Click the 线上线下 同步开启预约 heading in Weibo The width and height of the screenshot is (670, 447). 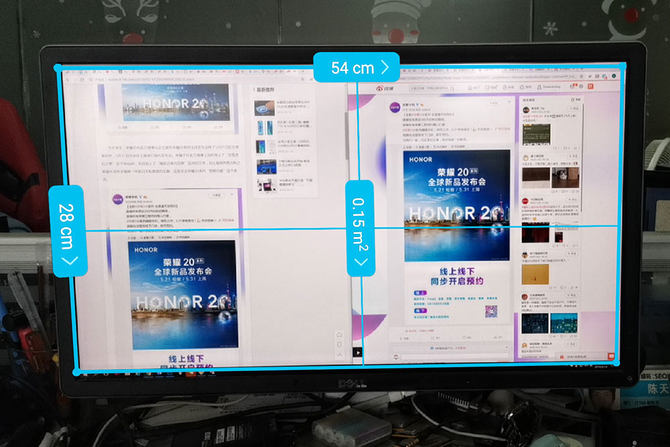click(x=457, y=276)
